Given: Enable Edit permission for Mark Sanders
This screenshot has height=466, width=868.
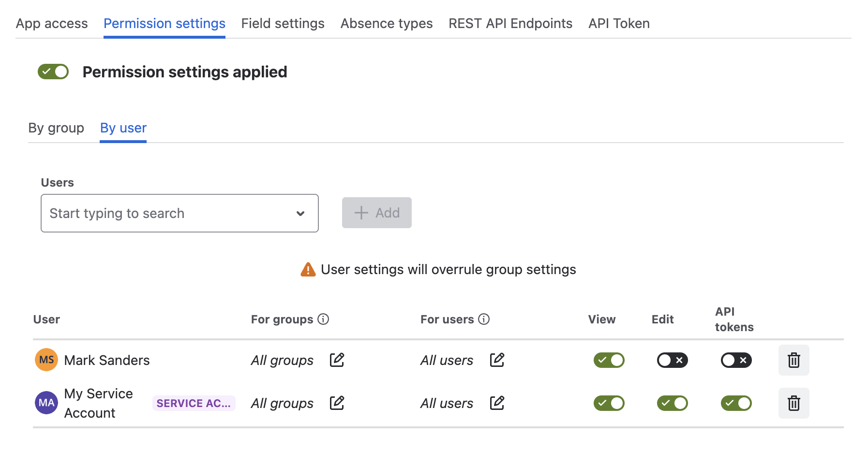Looking at the screenshot, I should pos(672,360).
